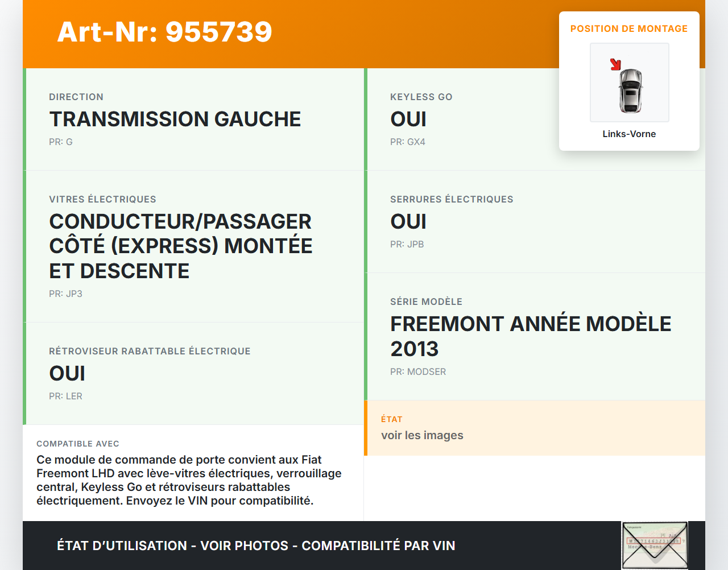Select the compatibility paragraph about Fiat Freemont LHD
Image resolution: width=728 pixels, height=570 pixels.
(189, 480)
